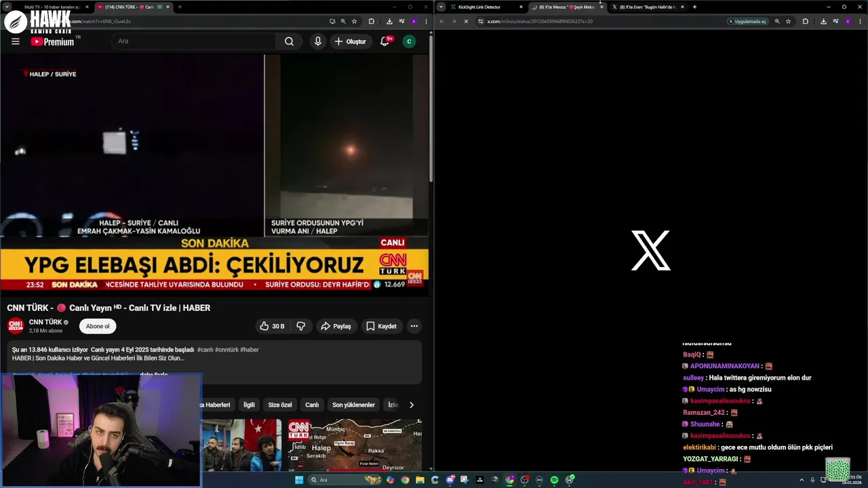
Task: Bookmark the X page with star icon
Action: click(788, 21)
